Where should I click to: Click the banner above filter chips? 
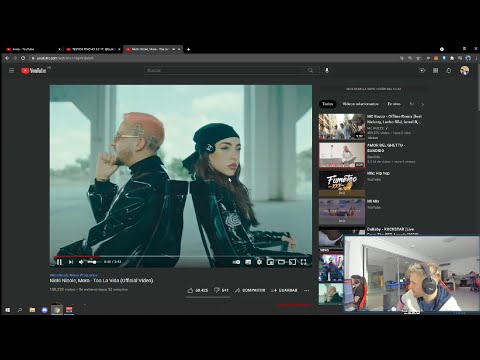click(373, 89)
